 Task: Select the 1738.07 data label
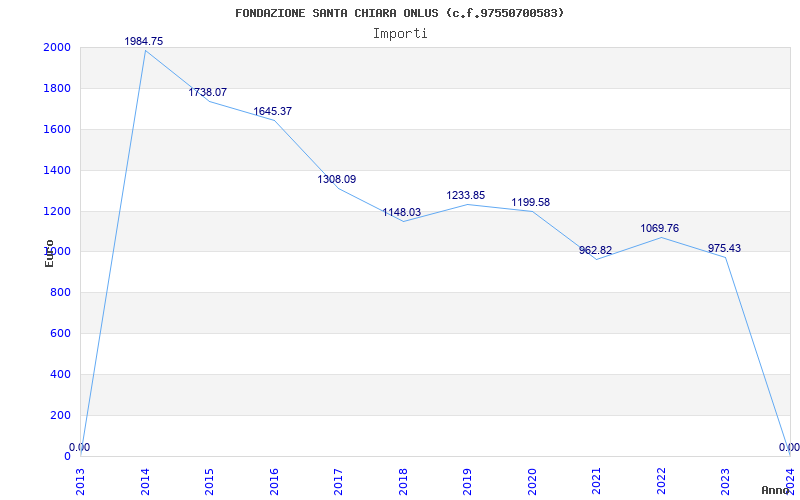(x=208, y=92)
